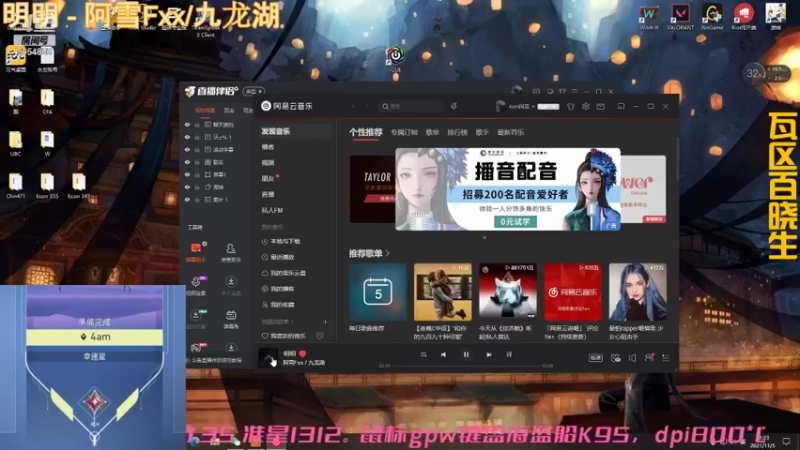Viewport: 800px width, 450px height.
Task: Switch the playback order mode icon
Action: (x=423, y=355)
